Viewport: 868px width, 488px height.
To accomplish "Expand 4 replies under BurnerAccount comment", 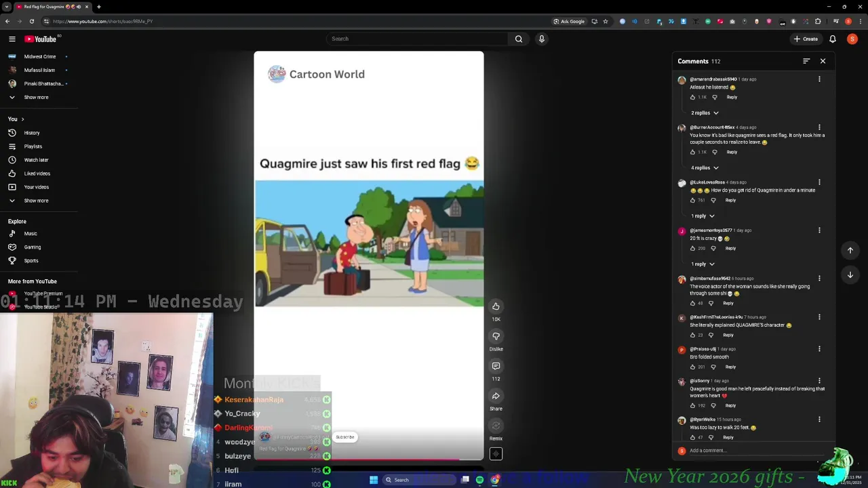I will 705,167.
